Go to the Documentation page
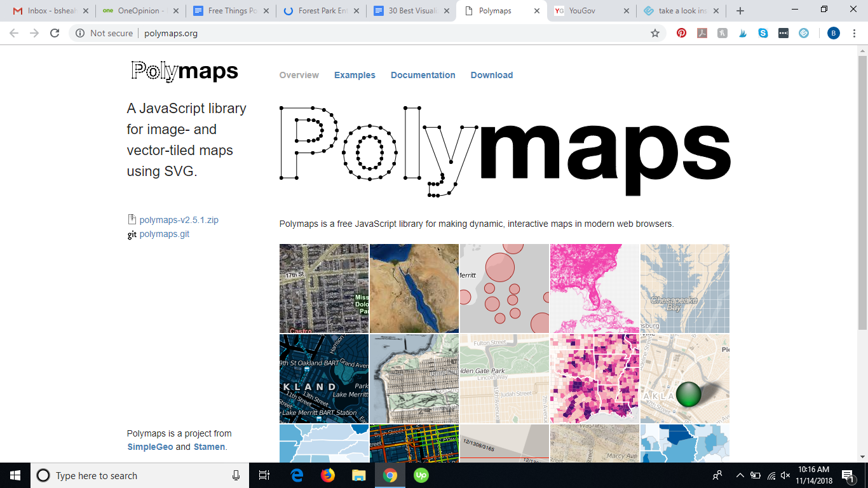Viewport: 868px width, 488px height. coord(423,75)
